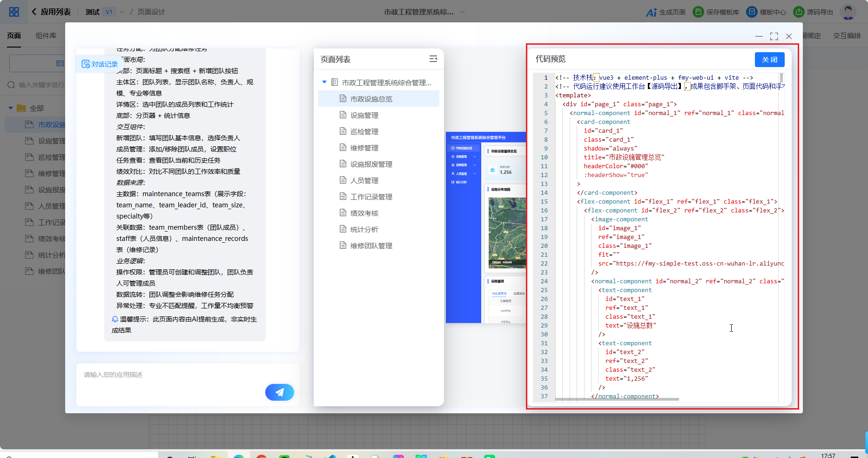This screenshot has height=458, width=868.
Task: Open the app grid icon at top-left
Action: [x=14, y=12]
